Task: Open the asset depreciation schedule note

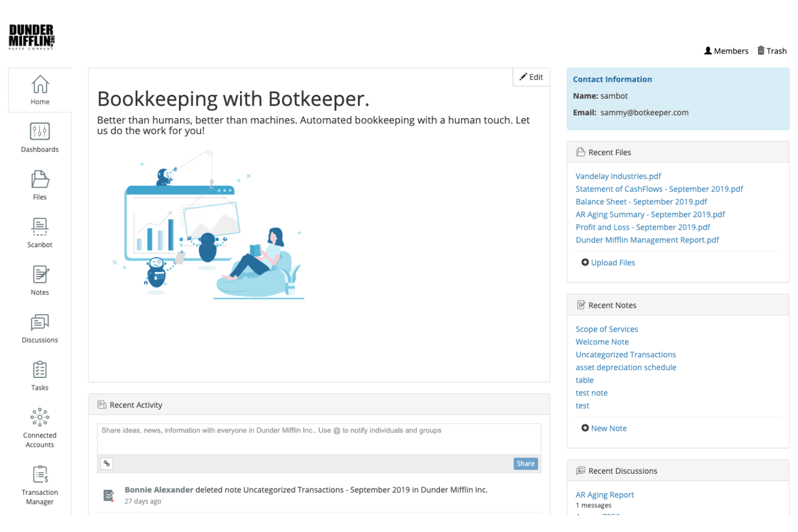Action: pos(626,368)
